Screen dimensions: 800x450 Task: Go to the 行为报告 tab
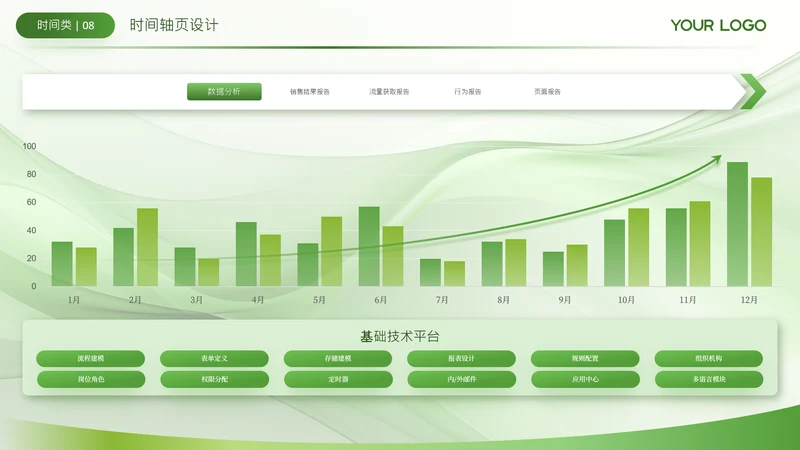click(467, 92)
